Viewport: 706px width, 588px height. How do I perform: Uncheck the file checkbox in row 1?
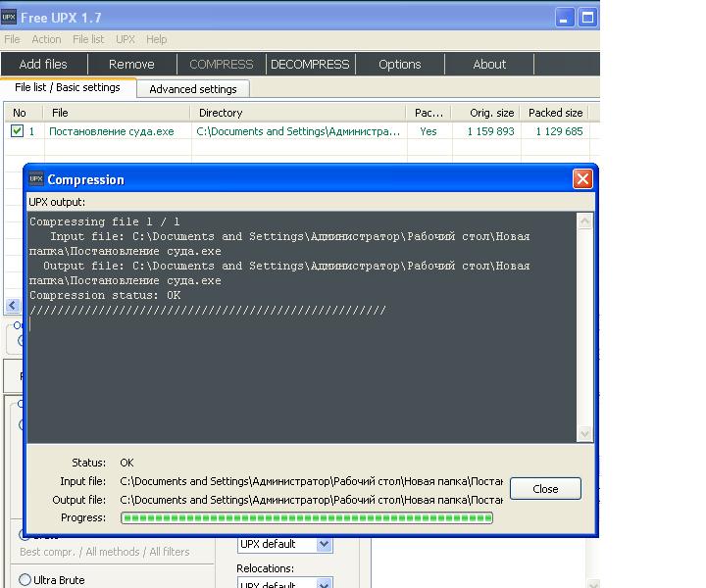point(17,131)
